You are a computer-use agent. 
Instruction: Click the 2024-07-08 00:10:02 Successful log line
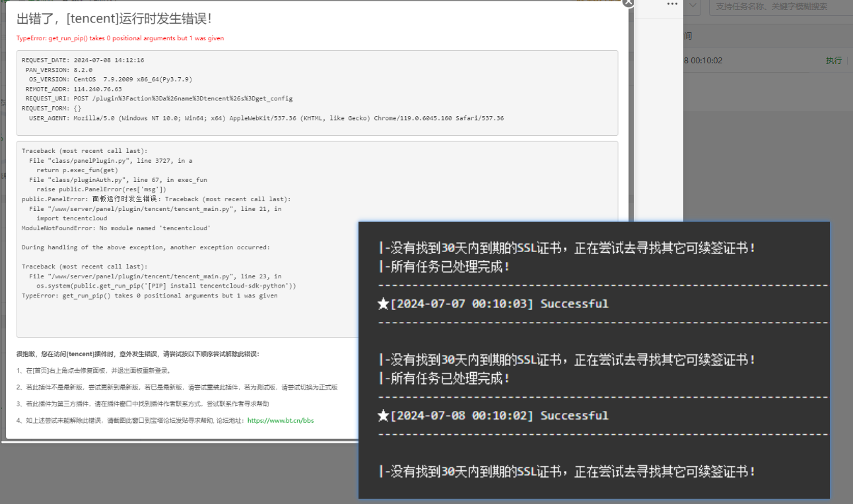(493, 416)
